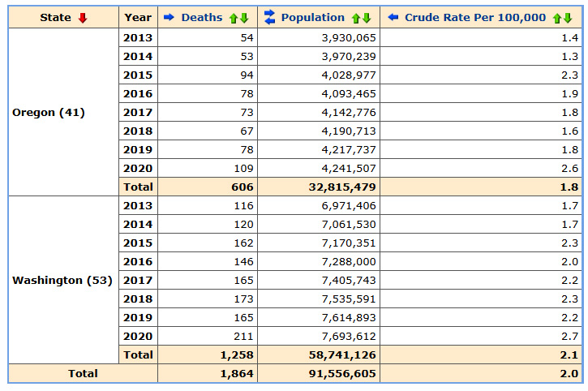588x391 pixels.
Task: Click the blue left arrow before Crude Rate
Action: tap(393, 18)
